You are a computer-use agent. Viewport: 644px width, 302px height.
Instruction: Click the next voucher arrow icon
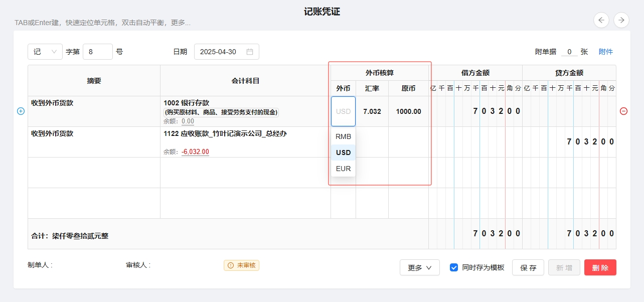click(621, 20)
